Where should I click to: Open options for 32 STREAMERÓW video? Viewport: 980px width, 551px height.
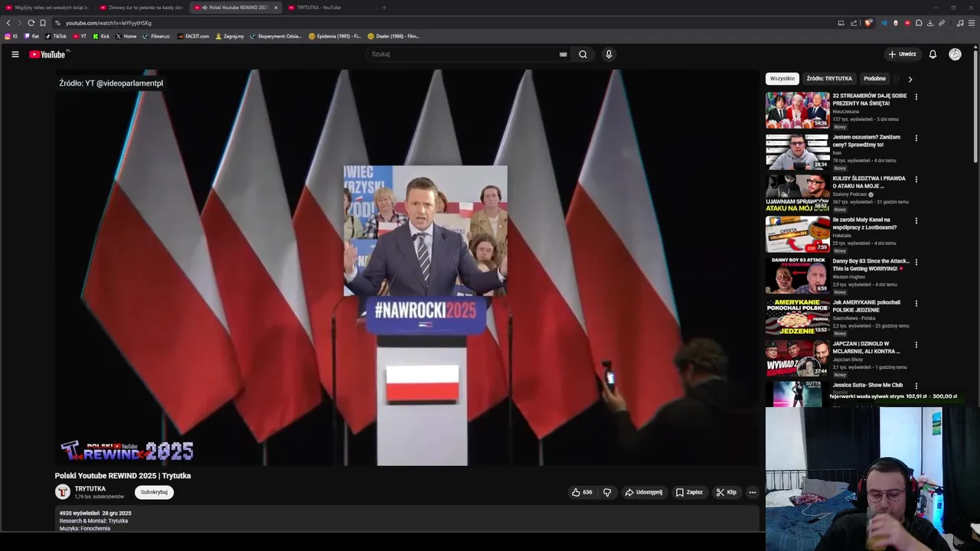pos(916,96)
